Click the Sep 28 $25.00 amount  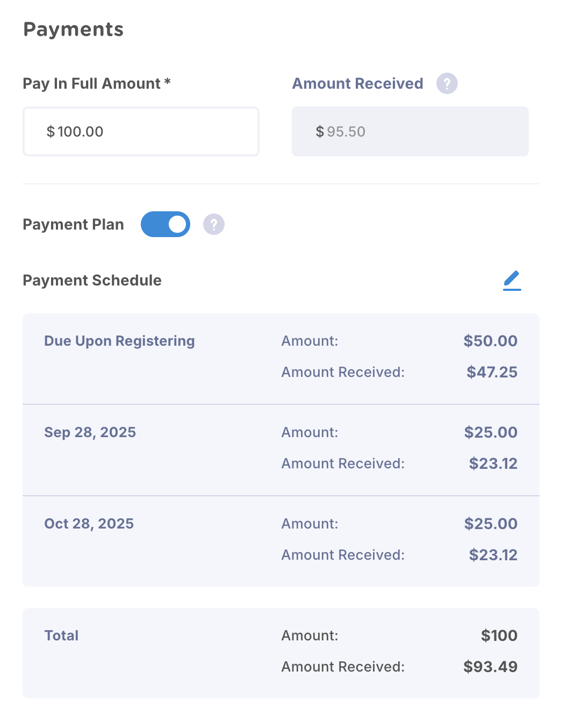click(491, 432)
